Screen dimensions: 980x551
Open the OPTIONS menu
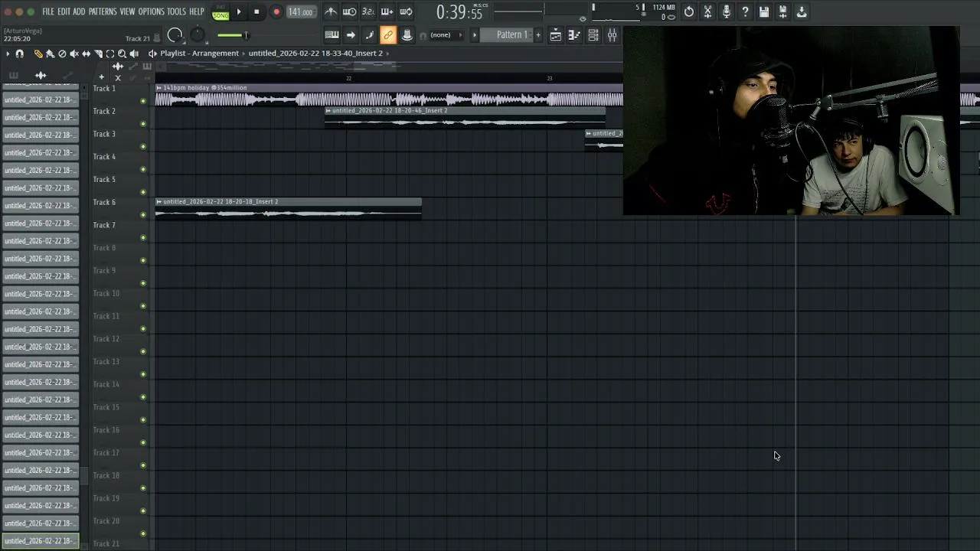coord(152,12)
